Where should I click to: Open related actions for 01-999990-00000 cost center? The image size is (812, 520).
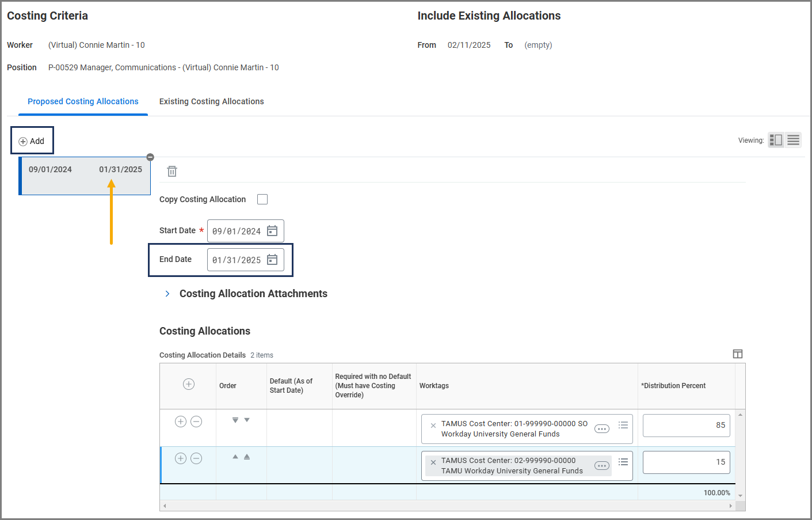pyautogui.click(x=601, y=429)
